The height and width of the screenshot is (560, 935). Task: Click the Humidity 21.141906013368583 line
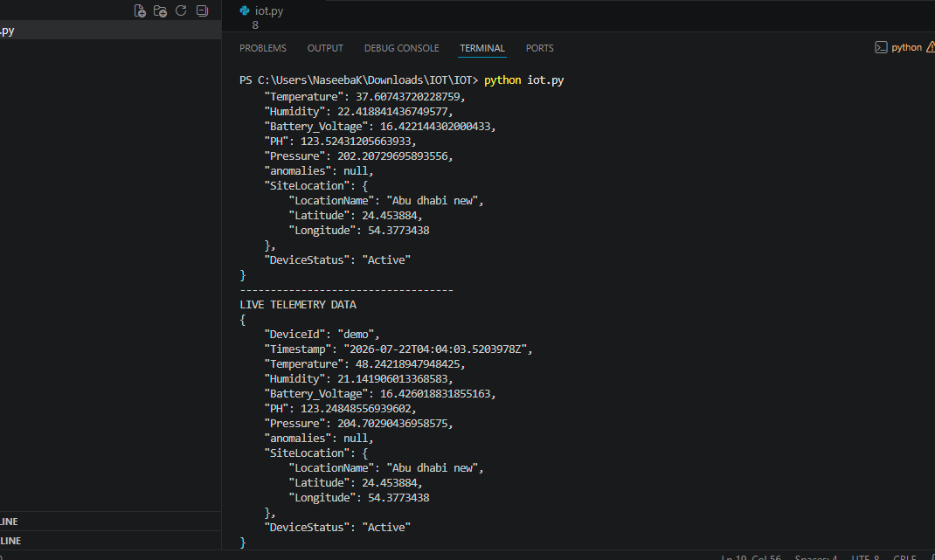358,379
